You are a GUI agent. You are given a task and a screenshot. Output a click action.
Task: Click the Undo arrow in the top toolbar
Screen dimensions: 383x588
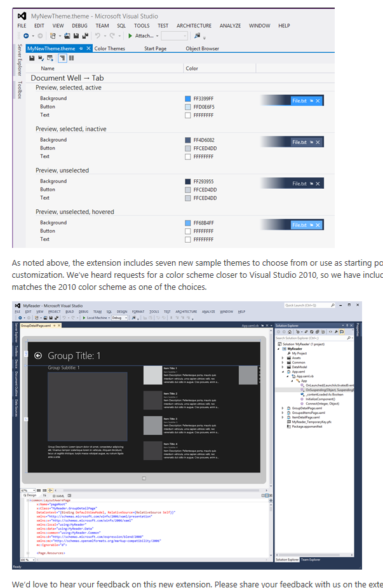tap(97, 36)
